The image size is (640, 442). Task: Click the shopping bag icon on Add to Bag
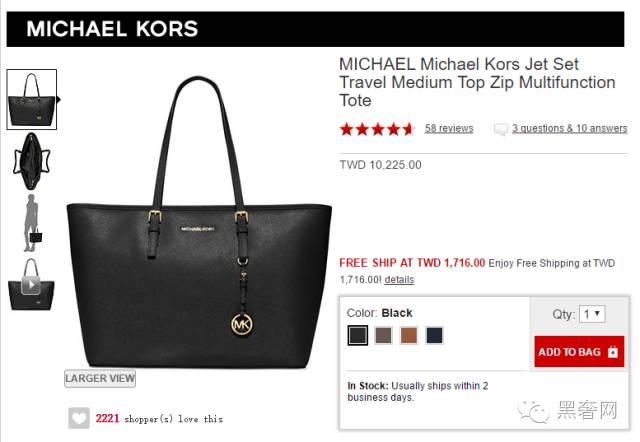613,352
